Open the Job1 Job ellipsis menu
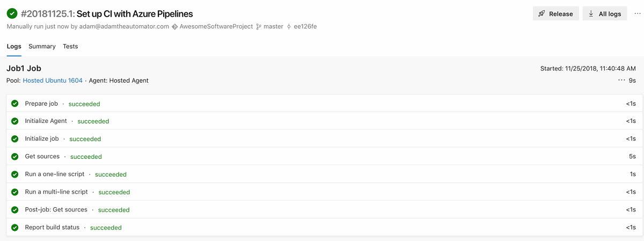The image size is (644, 241). pyautogui.click(x=621, y=81)
